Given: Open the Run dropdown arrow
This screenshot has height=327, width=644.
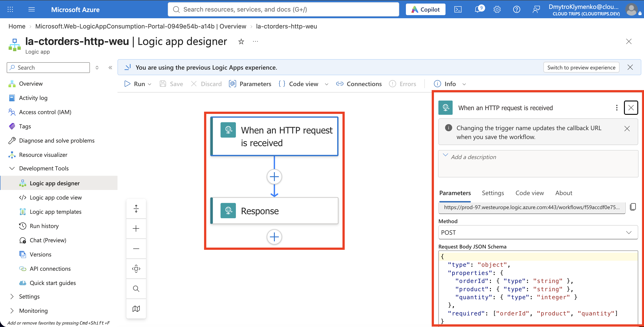Looking at the screenshot, I should pos(150,84).
